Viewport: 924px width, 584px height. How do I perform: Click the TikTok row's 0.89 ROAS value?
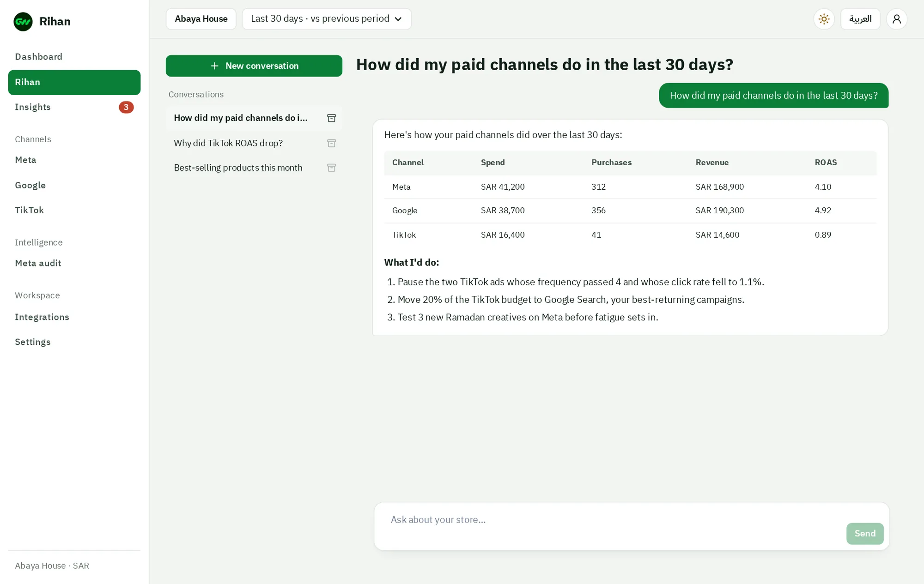pyautogui.click(x=823, y=235)
